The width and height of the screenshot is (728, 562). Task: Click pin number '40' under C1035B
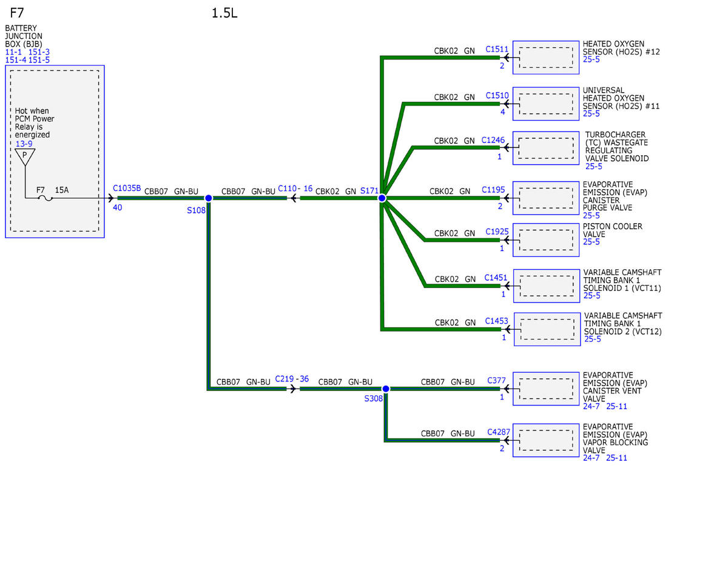118,207
